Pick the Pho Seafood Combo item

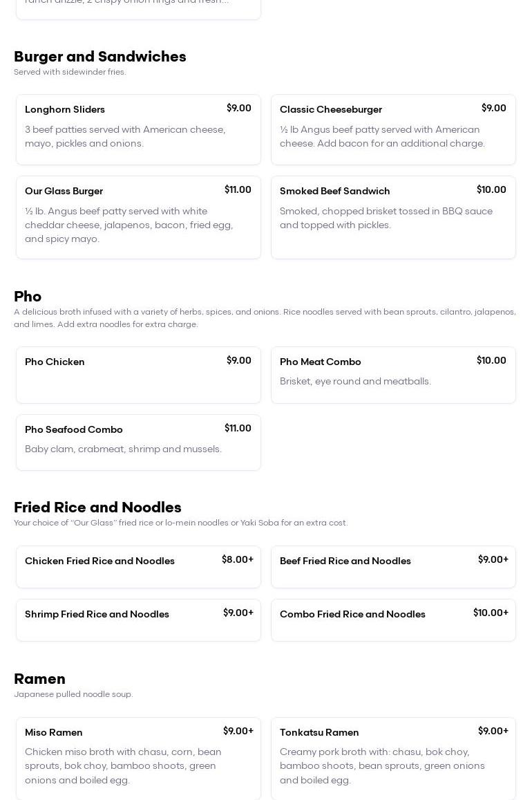tap(138, 443)
